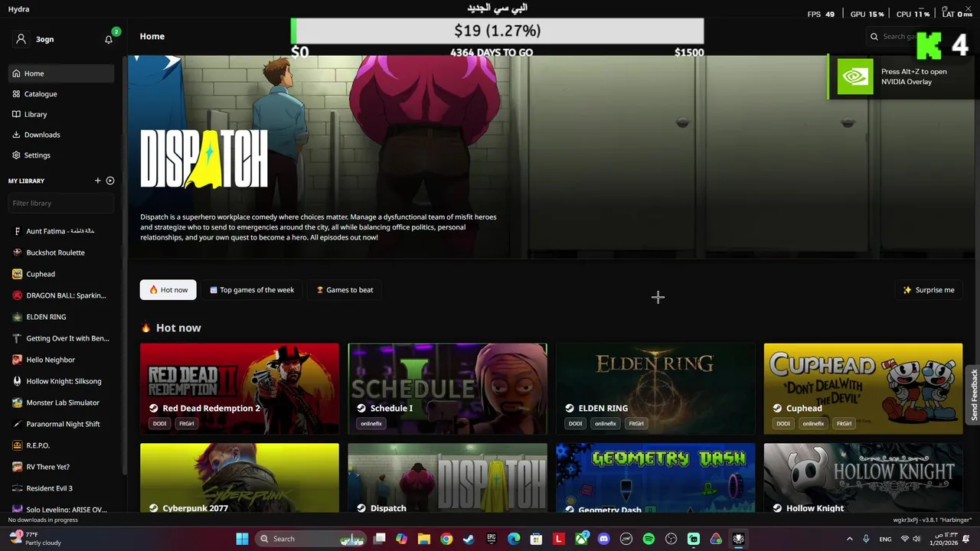Open Cuphead in the library list
Screen dimensions: 980x551
(x=61, y=274)
